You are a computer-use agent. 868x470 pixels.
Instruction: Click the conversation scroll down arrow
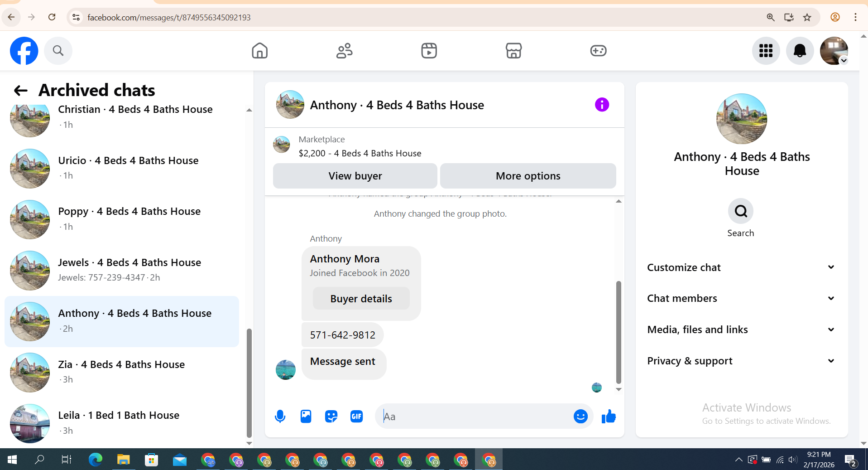[619, 389]
